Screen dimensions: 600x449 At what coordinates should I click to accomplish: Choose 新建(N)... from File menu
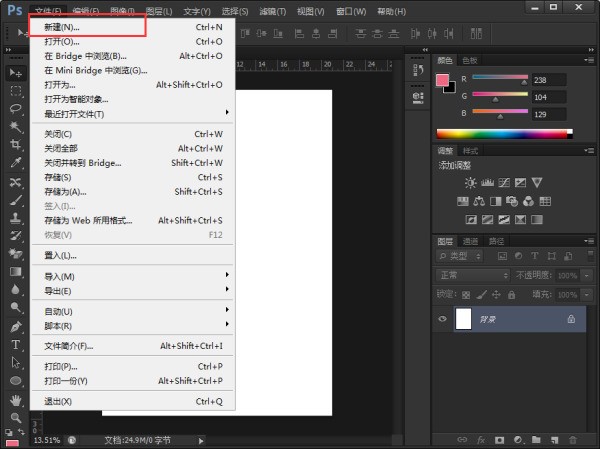tap(132, 27)
